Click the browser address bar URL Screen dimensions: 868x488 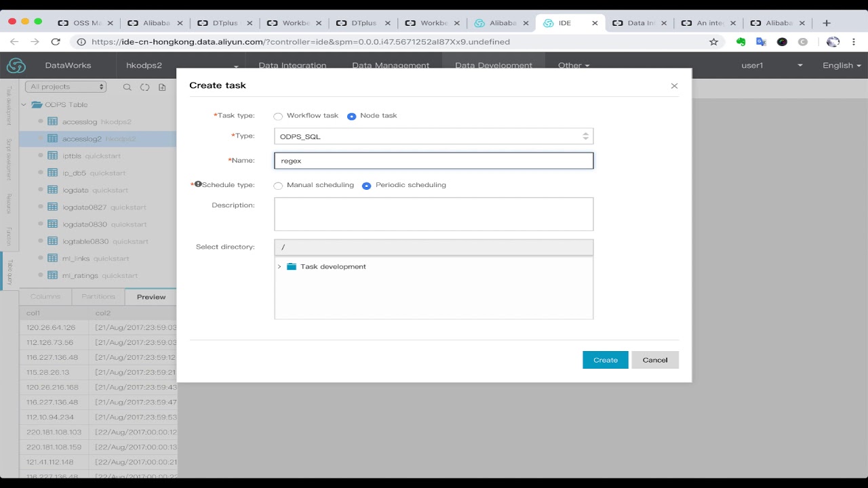pyautogui.click(x=300, y=42)
